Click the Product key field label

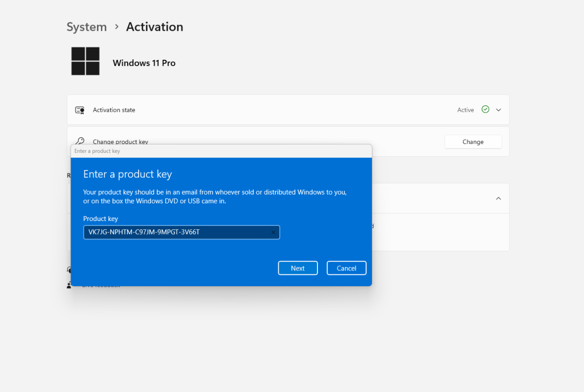point(100,219)
